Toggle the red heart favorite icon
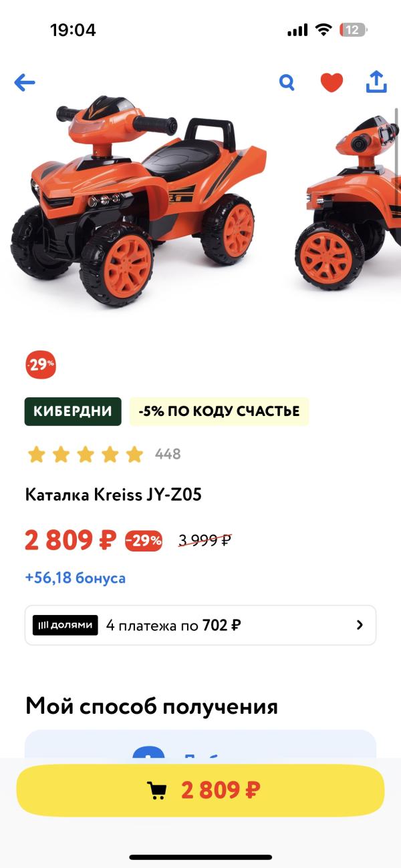Viewport: 401px width, 868px height. point(331,83)
